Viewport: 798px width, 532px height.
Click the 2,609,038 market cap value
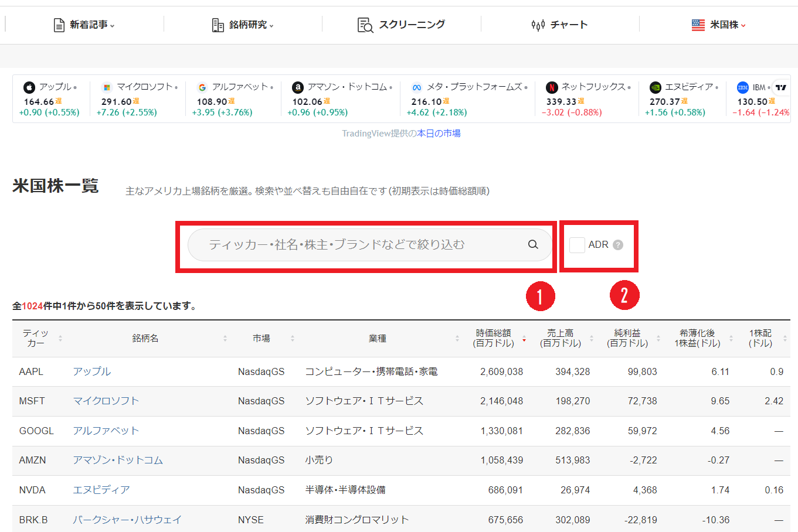point(501,371)
